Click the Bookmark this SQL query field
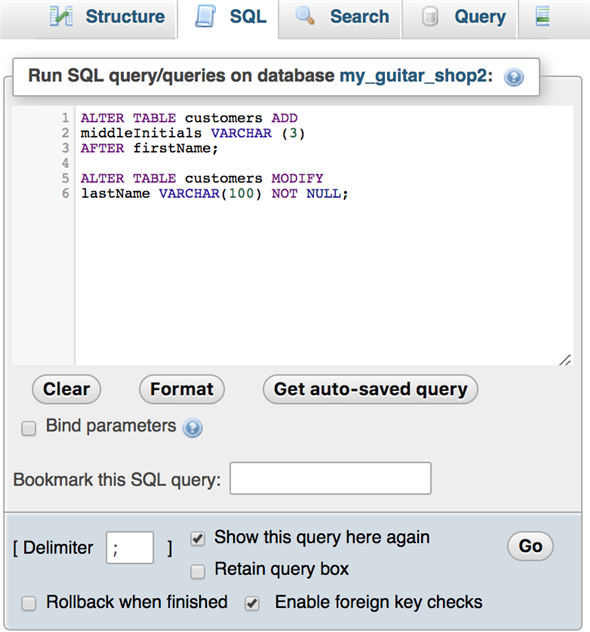This screenshot has height=632, width=590. tap(330, 478)
